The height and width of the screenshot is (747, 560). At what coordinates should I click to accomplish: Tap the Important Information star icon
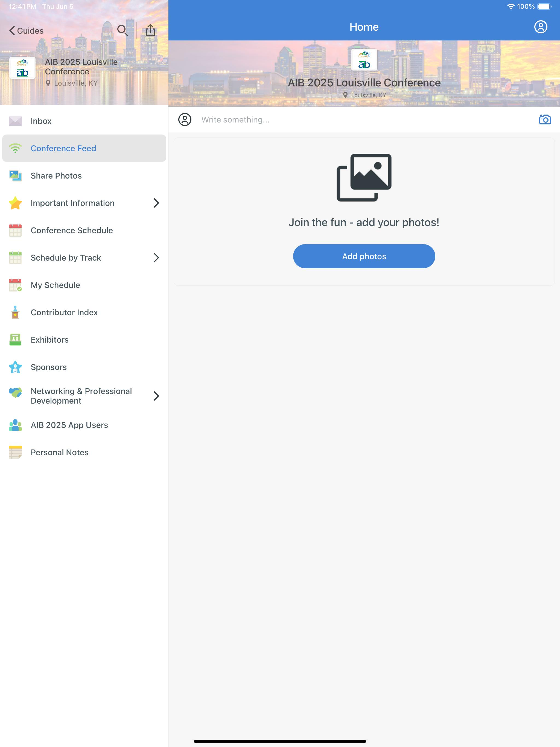click(x=15, y=203)
